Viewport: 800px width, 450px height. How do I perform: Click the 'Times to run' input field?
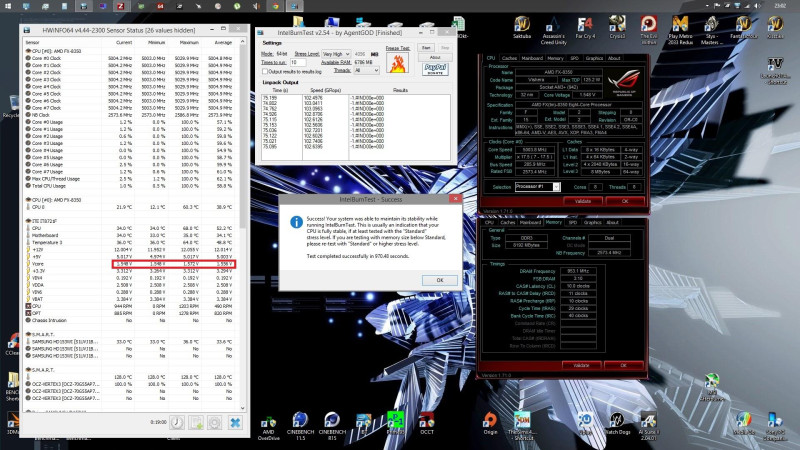298,62
